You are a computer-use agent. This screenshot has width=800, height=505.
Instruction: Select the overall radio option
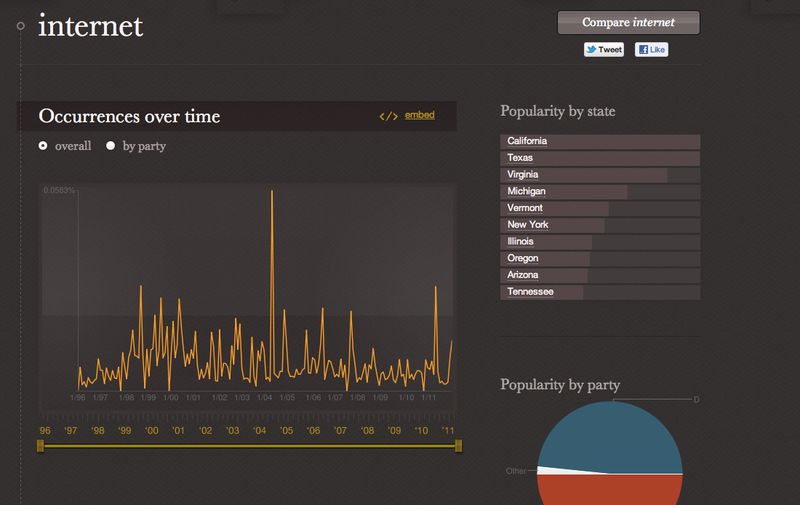coord(43,146)
